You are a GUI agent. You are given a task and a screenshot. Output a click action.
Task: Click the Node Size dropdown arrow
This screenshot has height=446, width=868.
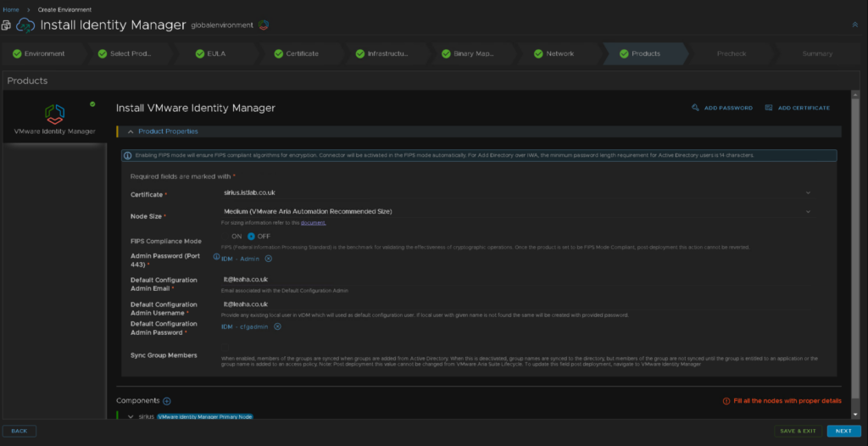point(808,212)
